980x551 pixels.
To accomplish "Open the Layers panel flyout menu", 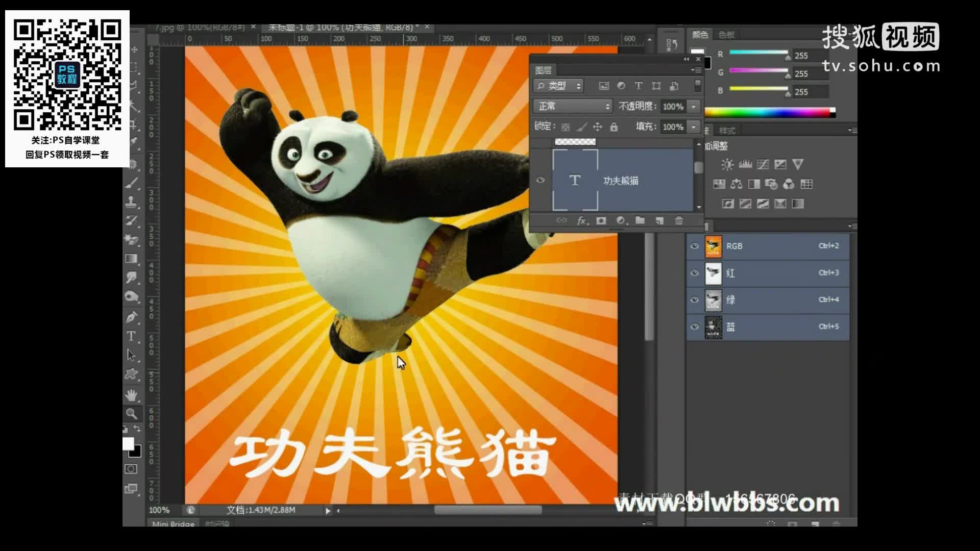I will coord(696,70).
